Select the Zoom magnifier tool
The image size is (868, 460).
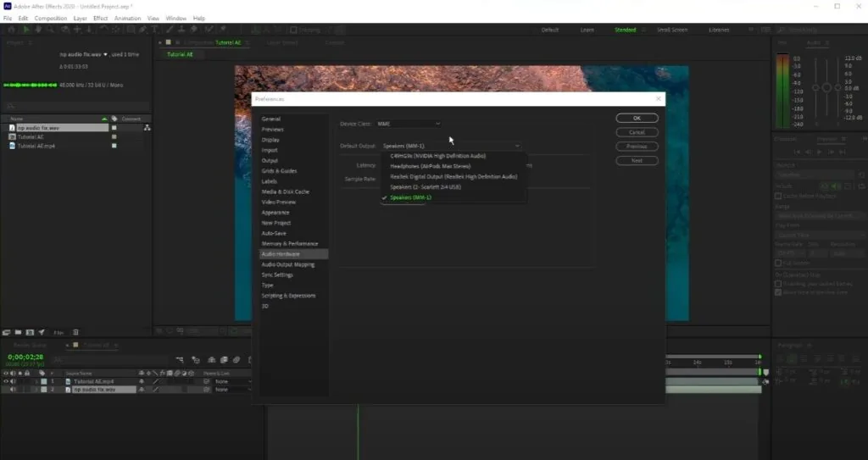pyautogui.click(x=50, y=30)
